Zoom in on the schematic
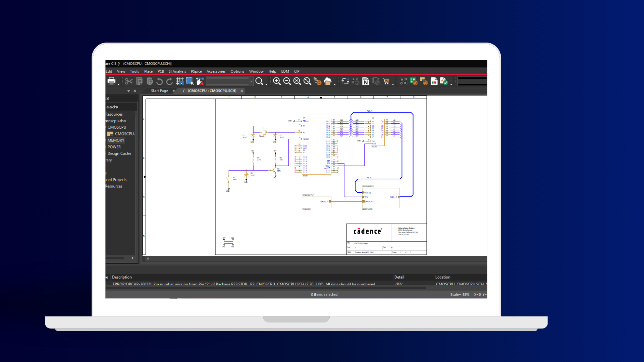The height and width of the screenshot is (362, 644). (277, 81)
